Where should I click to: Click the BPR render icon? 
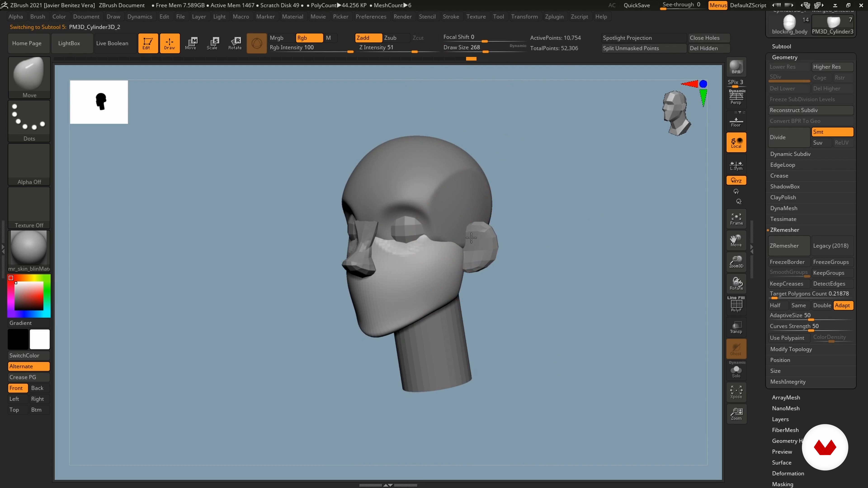[x=736, y=67]
